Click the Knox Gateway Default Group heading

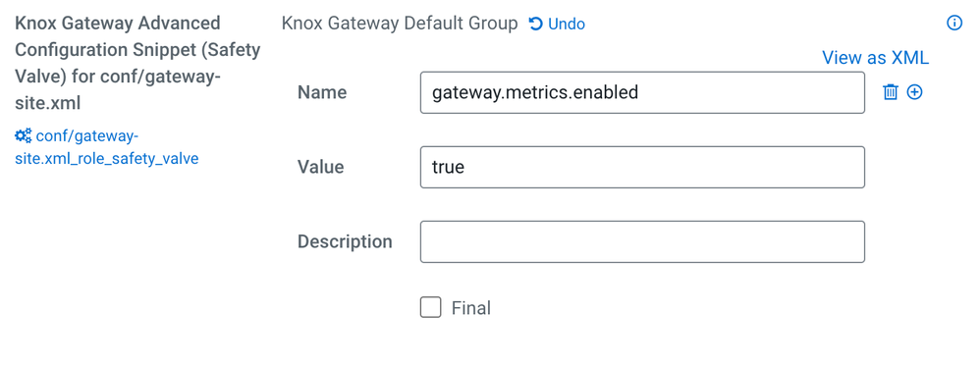400,24
